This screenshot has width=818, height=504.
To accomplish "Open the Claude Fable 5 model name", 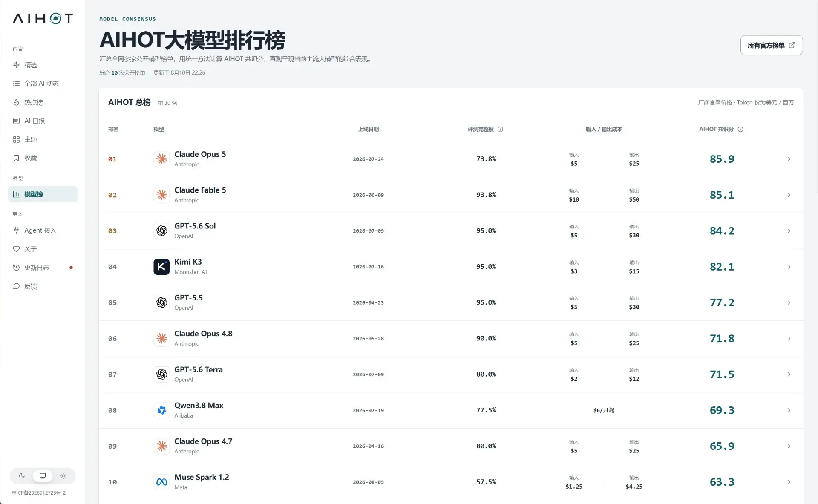I will coord(200,190).
